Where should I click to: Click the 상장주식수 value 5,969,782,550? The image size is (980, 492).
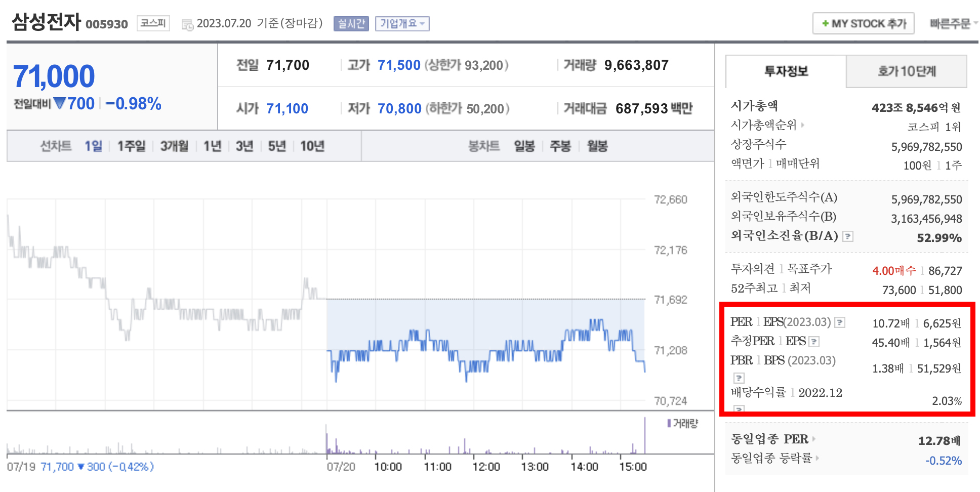pos(926,147)
